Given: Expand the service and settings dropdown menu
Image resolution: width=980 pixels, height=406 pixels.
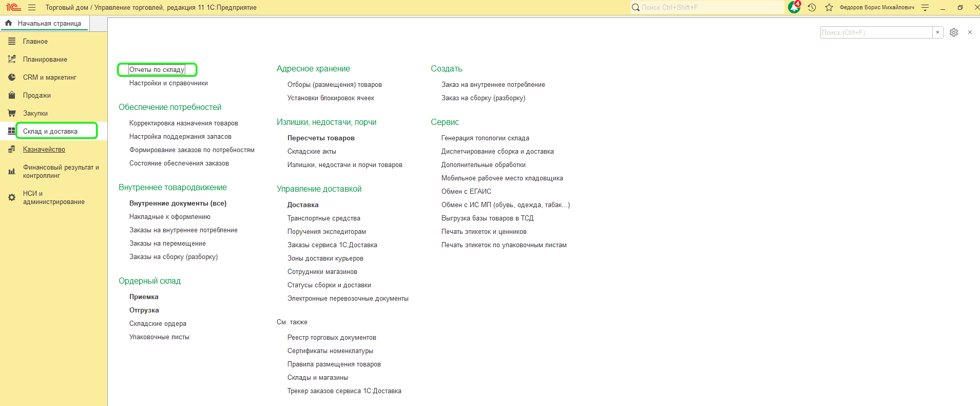Looking at the screenshot, I should point(925,7).
